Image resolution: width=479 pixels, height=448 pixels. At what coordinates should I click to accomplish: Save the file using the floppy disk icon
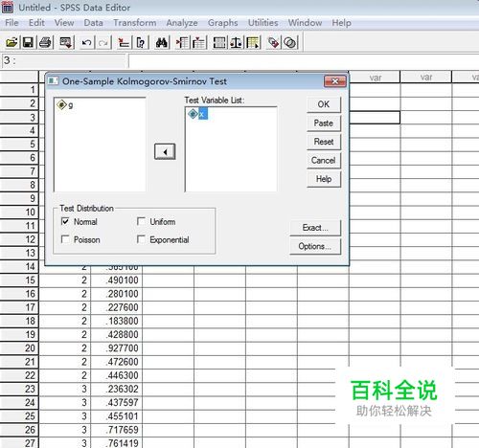[x=28, y=42]
